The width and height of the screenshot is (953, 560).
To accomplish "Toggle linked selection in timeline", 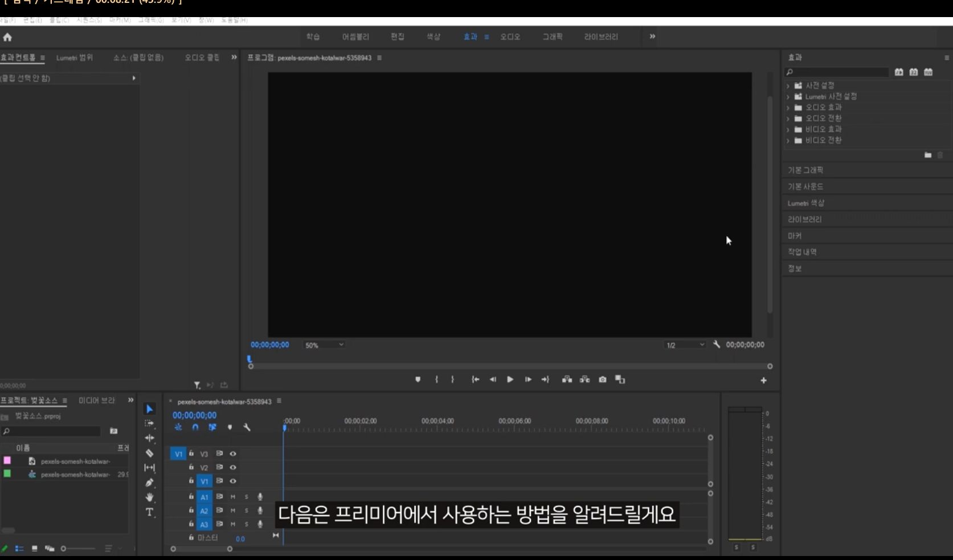I will [212, 427].
